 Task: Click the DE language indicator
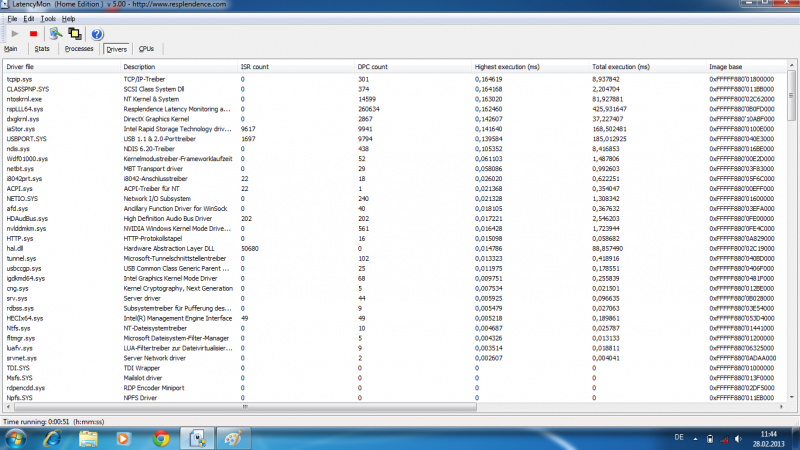click(679, 437)
